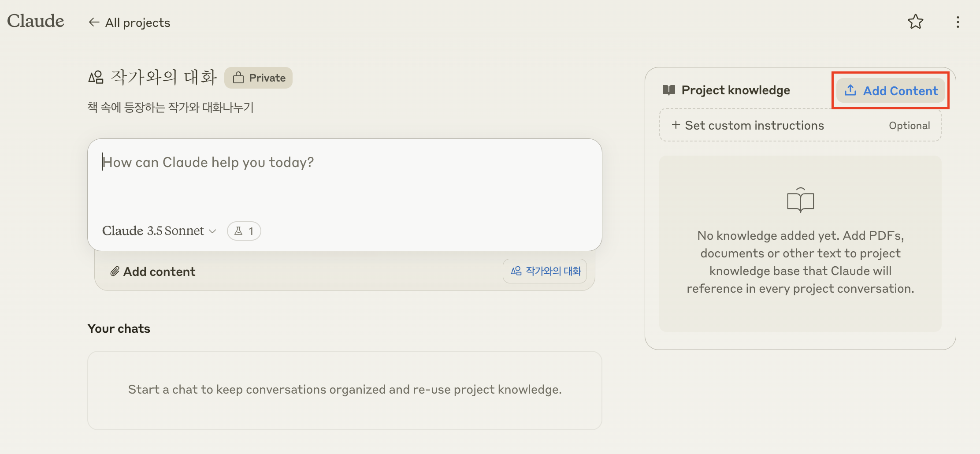Click the flask style counter badge
Viewport: 980px width, 454px height.
coord(244,231)
